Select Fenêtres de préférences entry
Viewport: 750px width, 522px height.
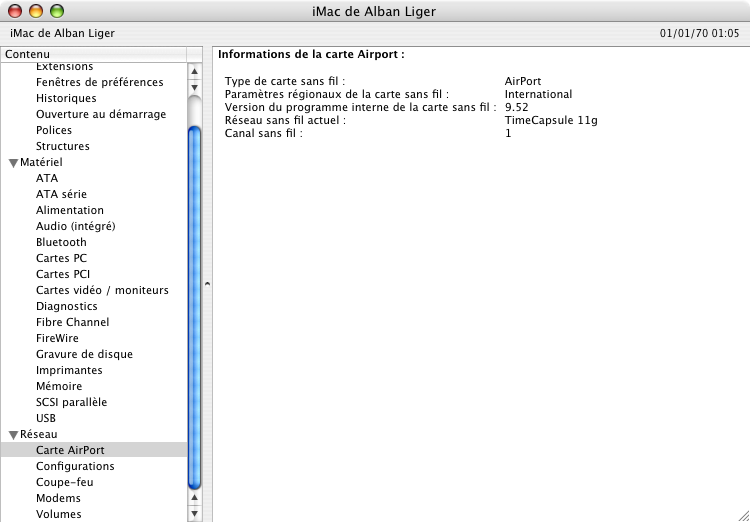[99, 82]
